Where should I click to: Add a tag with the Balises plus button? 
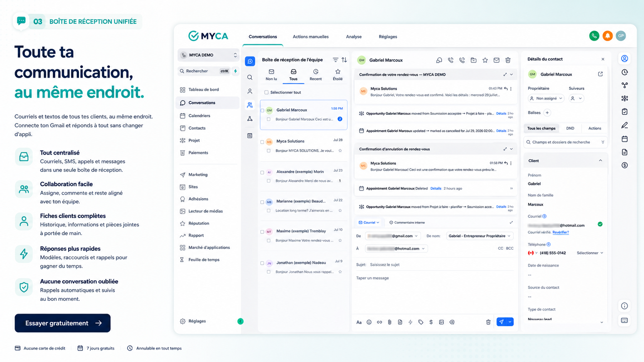click(547, 113)
